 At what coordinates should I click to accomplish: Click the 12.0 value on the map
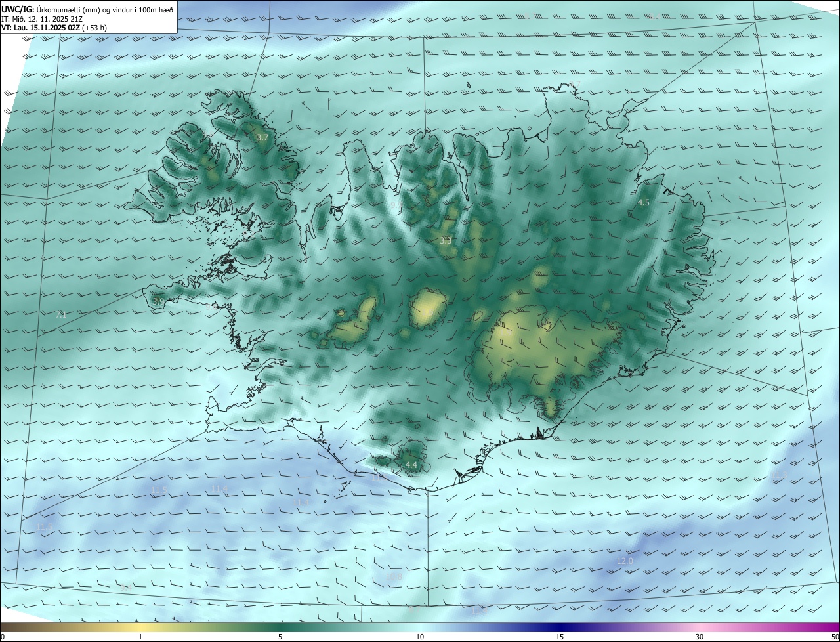click(x=625, y=561)
